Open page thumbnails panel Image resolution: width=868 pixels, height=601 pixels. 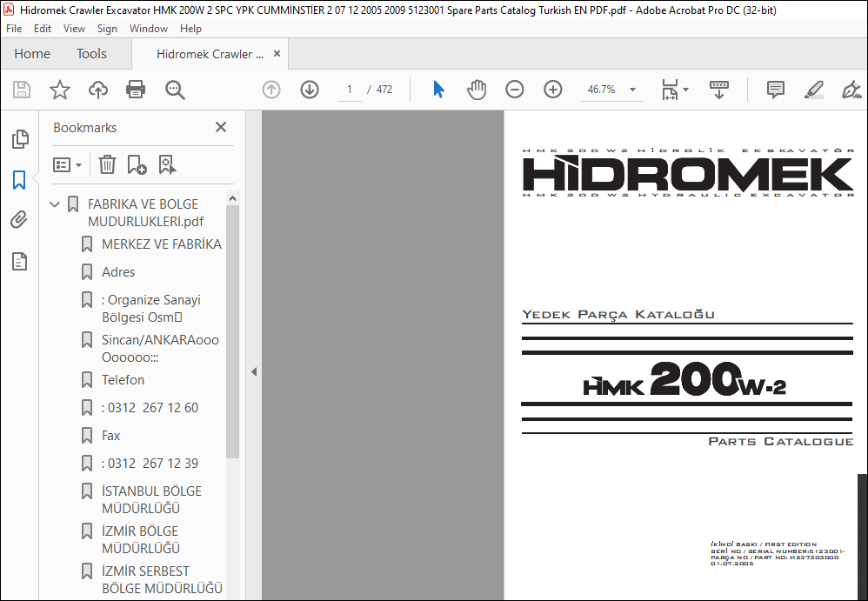[x=20, y=139]
